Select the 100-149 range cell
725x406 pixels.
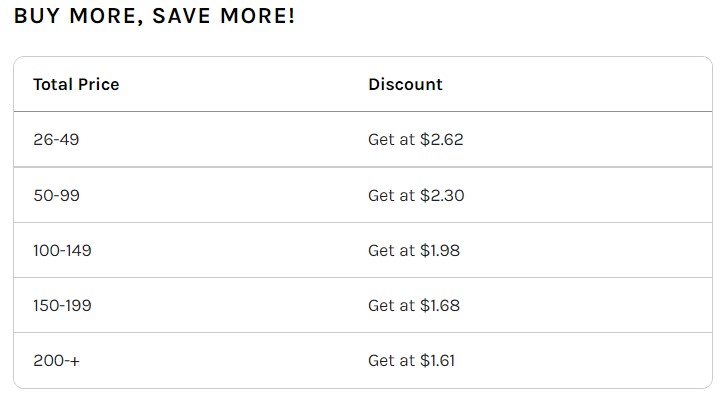62,250
